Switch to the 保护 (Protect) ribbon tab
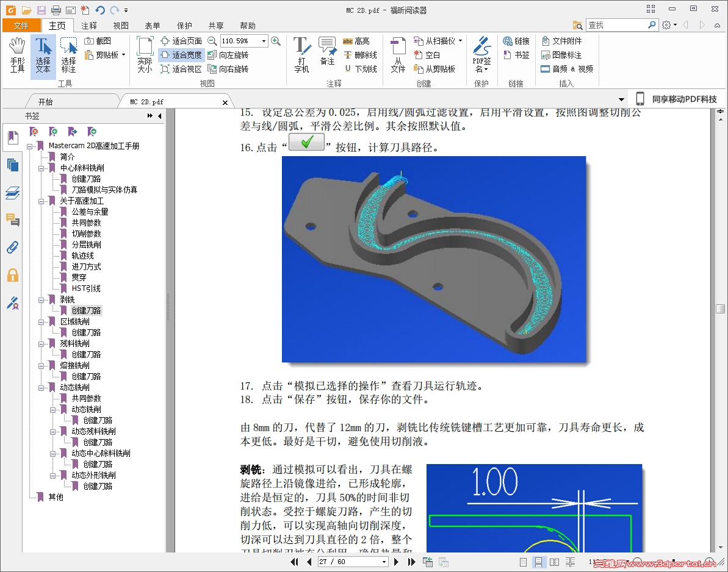728x572 pixels. [184, 26]
